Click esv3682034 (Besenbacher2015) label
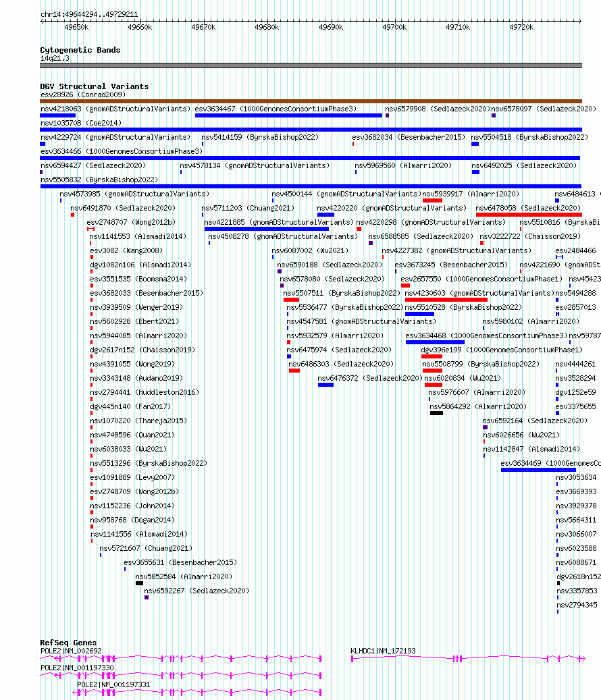The height and width of the screenshot is (700, 601). coord(409,138)
